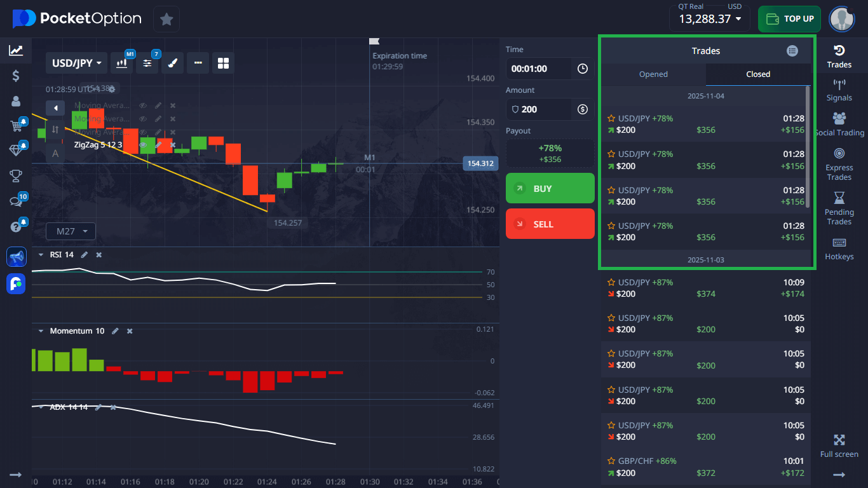
Task: Click the Amount input field showing 200
Action: coord(540,109)
